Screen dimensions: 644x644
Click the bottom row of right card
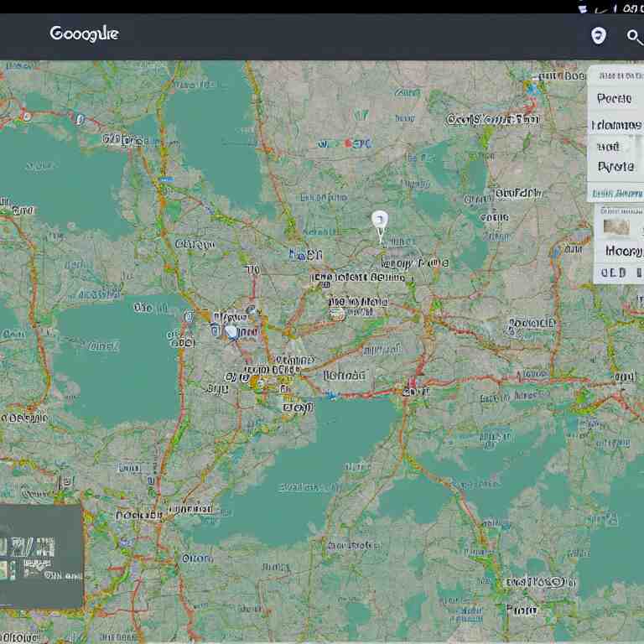(x=617, y=273)
